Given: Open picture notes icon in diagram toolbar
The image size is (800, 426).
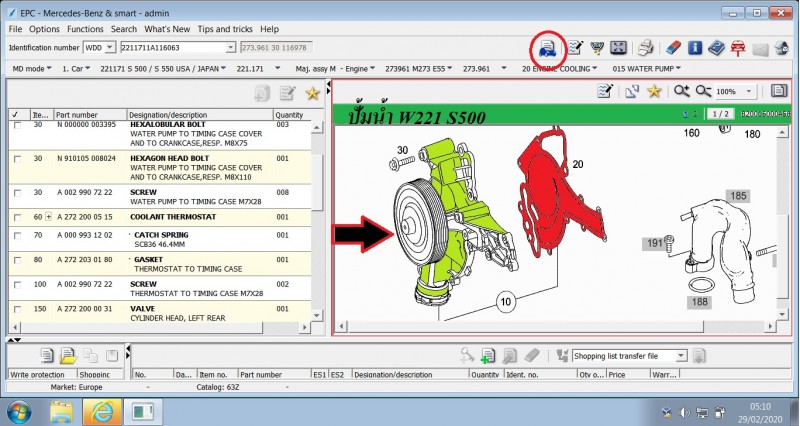Looking at the screenshot, I should [605, 91].
